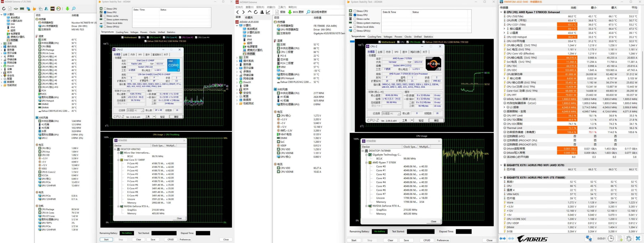Switch to Cooling Fans tab in left stability test

122,32
